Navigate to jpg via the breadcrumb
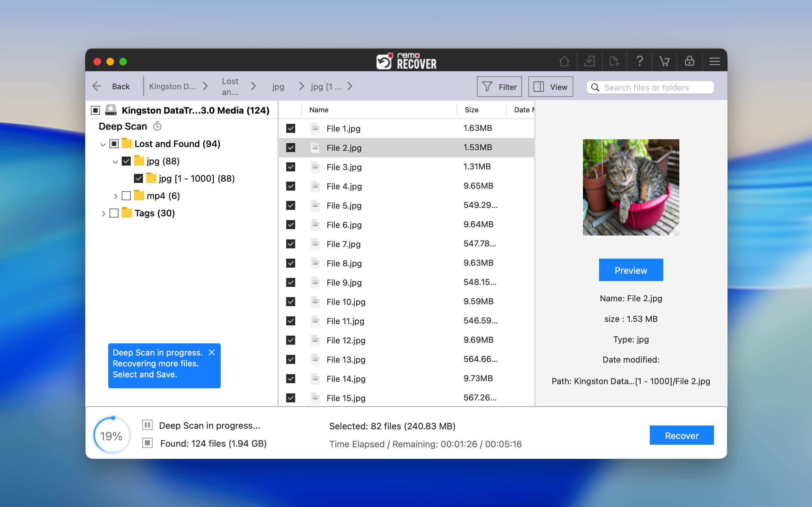Viewport: 812px width, 507px height. [278, 87]
